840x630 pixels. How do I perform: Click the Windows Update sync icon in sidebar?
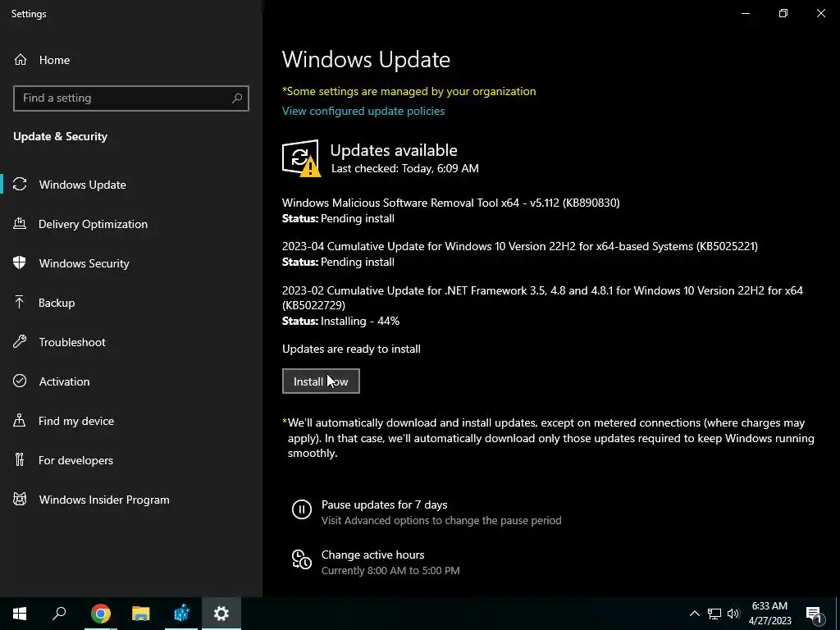pyautogui.click(x=20, y=185)
